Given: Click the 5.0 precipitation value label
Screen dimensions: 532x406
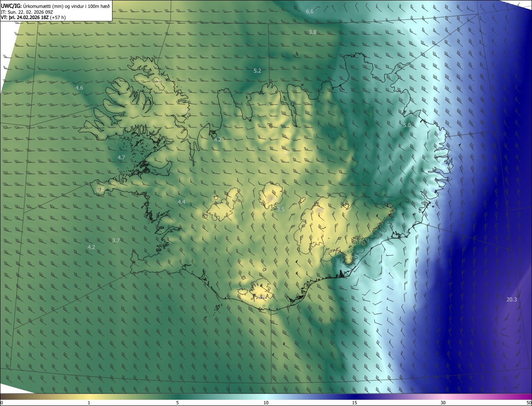Looking at the screenshot, I should (407, 125).
